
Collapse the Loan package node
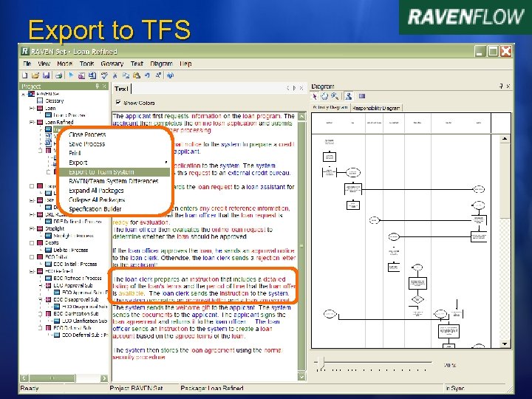(x=32, y=108)
